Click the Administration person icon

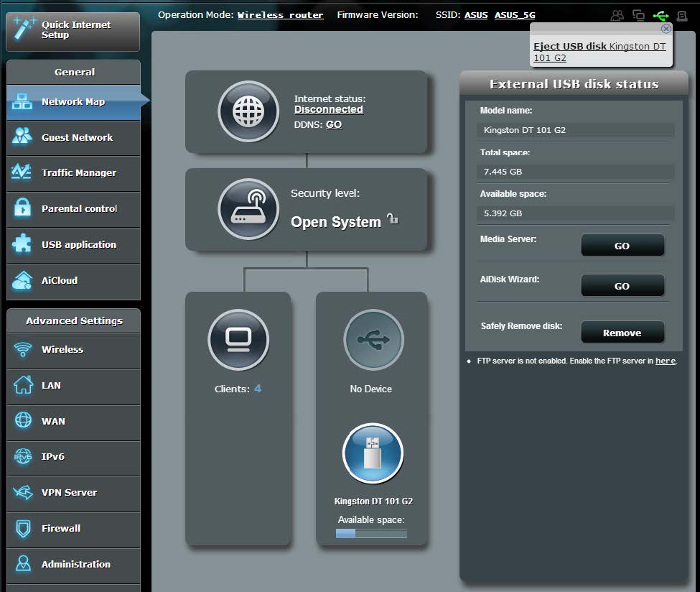[x=23, y=563]
